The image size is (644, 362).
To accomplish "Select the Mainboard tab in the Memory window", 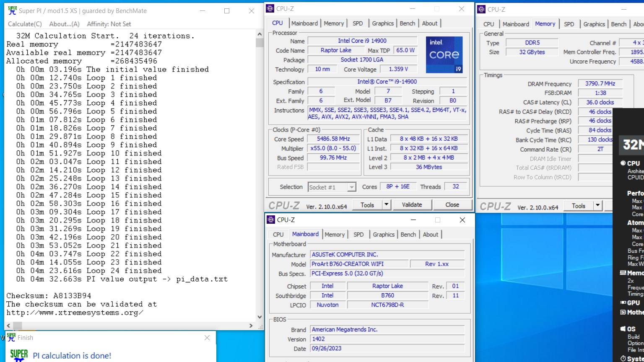I will (516, 24).
